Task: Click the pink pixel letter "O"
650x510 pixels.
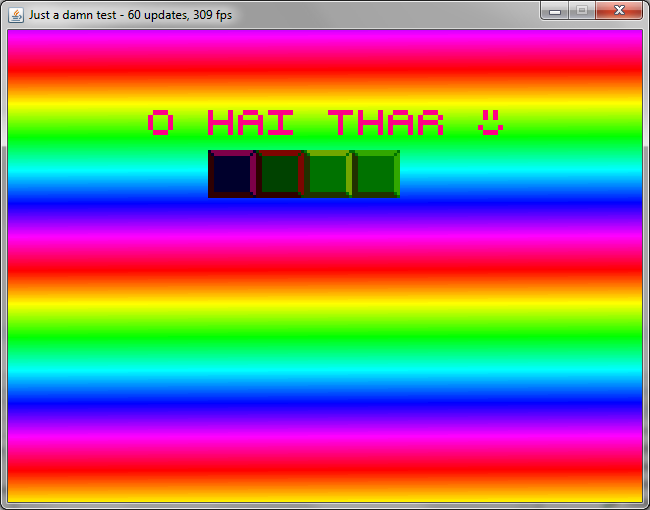Action: click(161, 123)
